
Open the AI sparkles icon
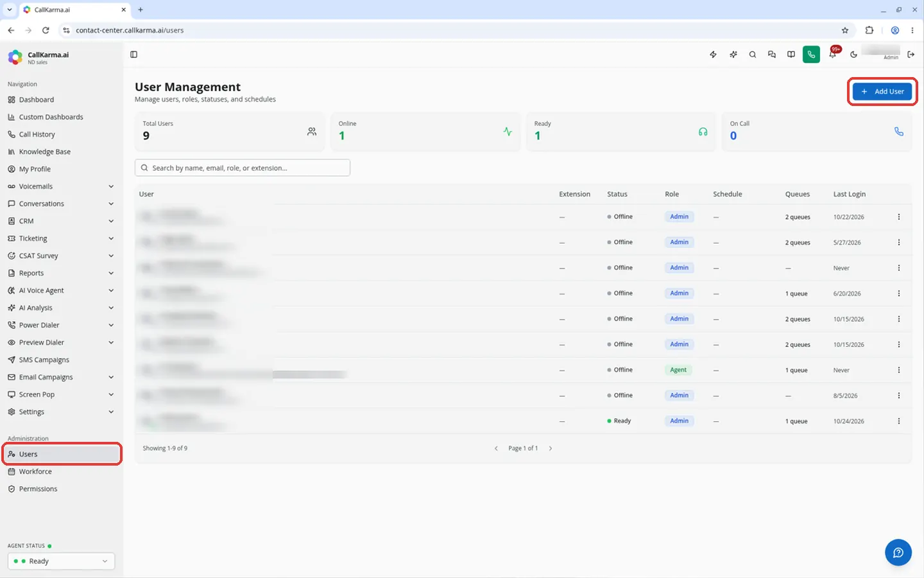click(x=733, y=55)
